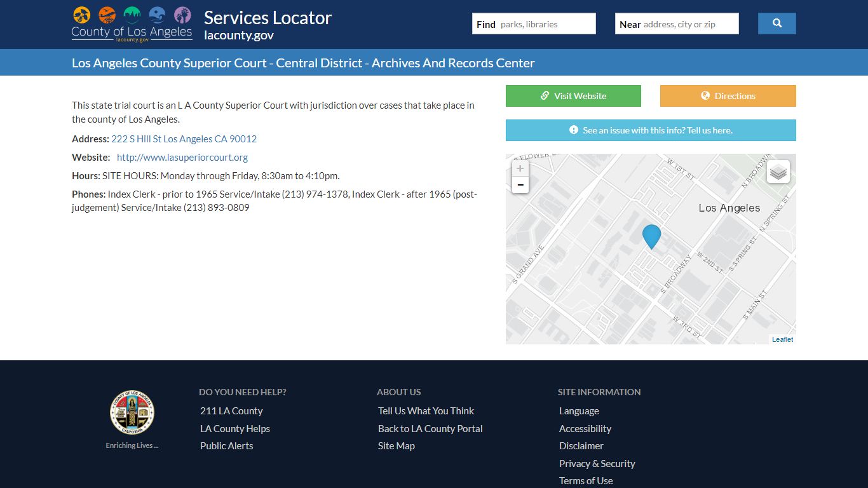Click the County seal in footer

[132, 412]
